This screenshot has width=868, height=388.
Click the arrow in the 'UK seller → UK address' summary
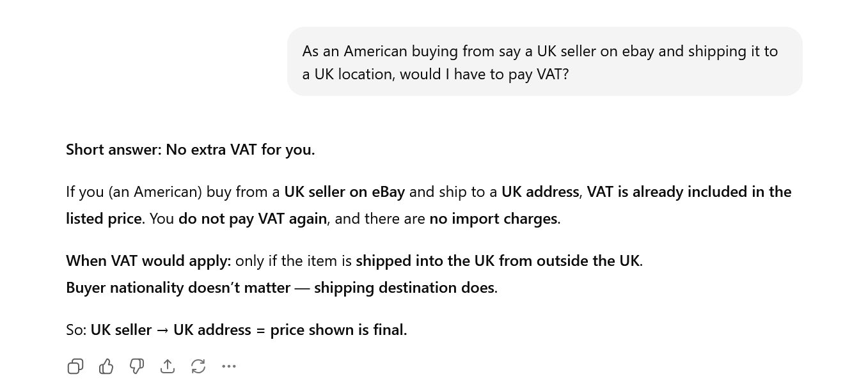point(162,330)
